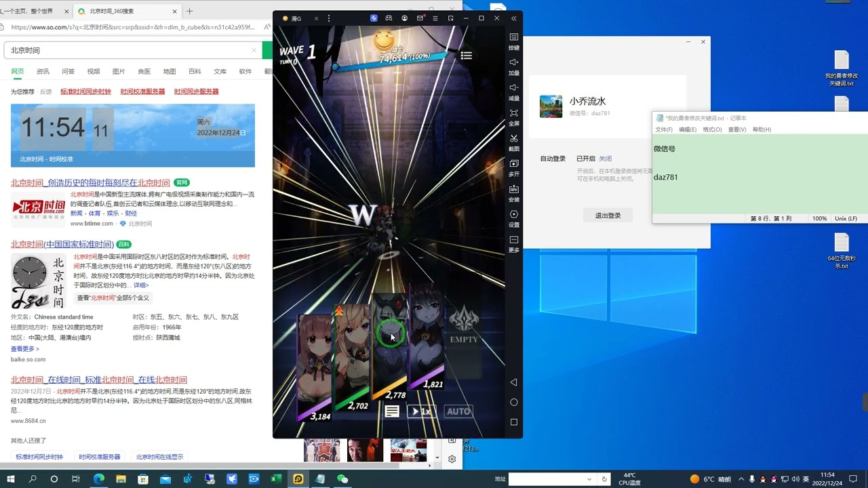Image resolution: width=868 pixels, height=488 pixels.
Task: Toggle AUTO battle mode
Action: tap(459, 411)
